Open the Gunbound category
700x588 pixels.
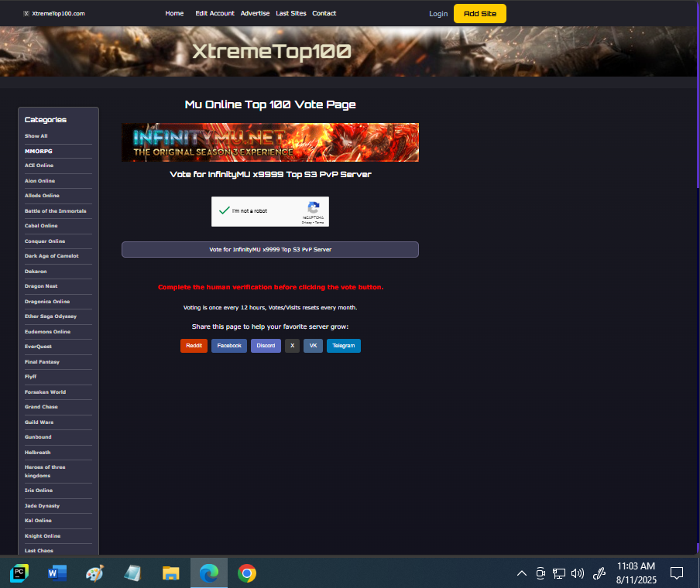click(x=38, y=437)
